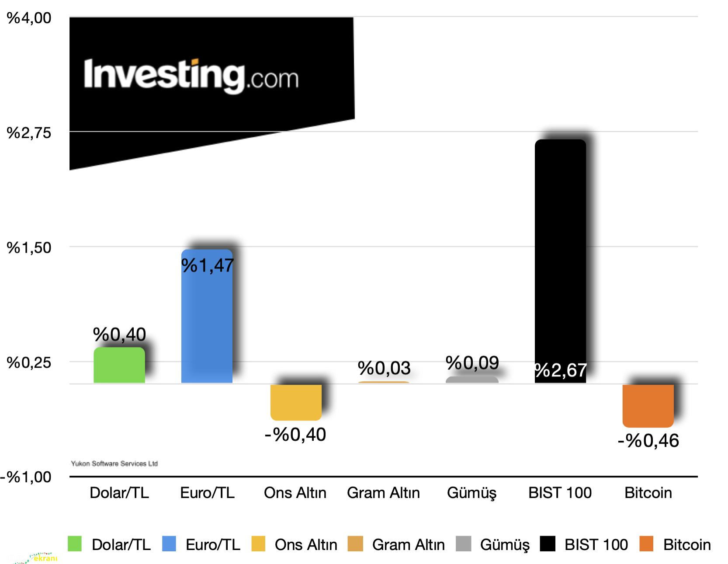Click the black BIST 100 legend swatch
This screenshot has width=728, height=564.
pyautogui.click(x=548, y=544)
